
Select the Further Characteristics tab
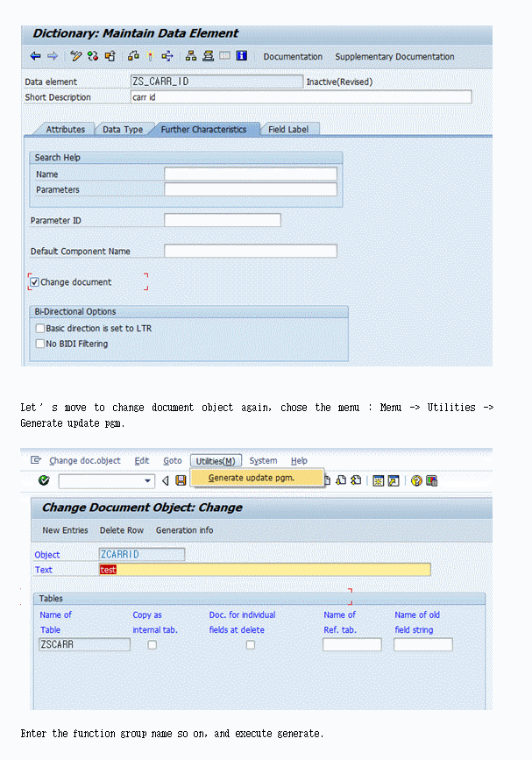[203, 130]
